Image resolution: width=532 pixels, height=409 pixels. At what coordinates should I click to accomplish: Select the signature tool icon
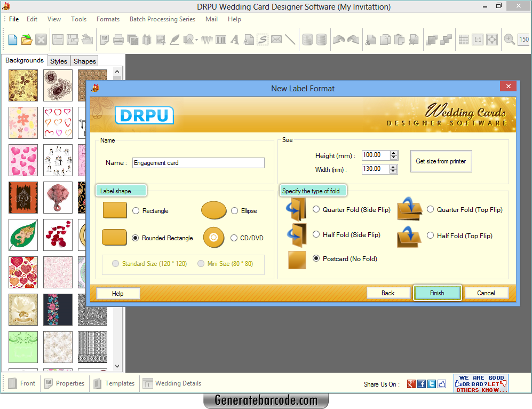pos(263,40)
